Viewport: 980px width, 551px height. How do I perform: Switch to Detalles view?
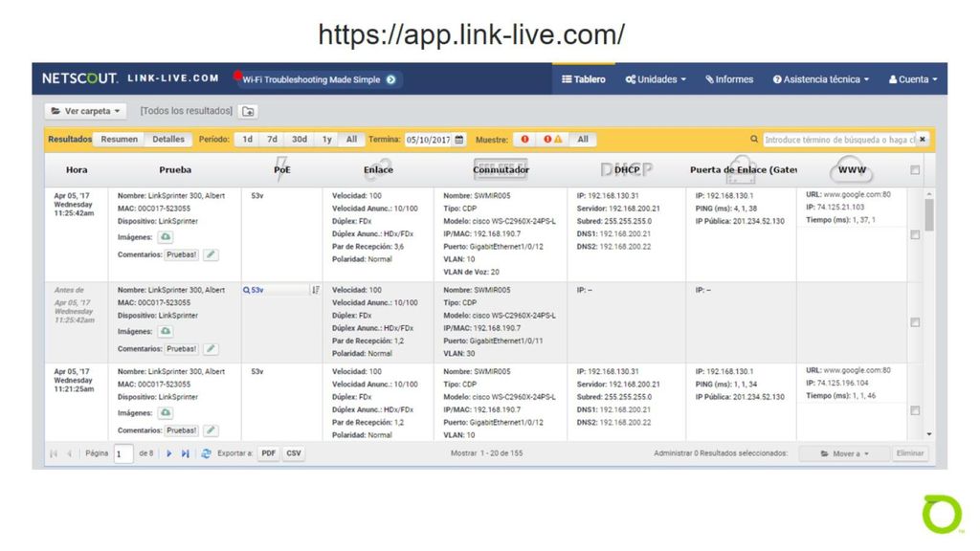pyautogui.click(x=168, y=140)
